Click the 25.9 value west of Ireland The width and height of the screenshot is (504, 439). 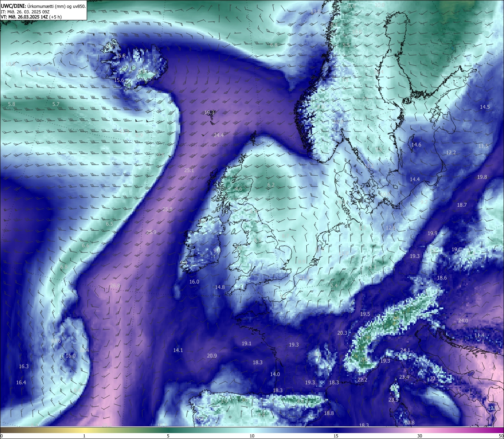(x=151, y=232)
